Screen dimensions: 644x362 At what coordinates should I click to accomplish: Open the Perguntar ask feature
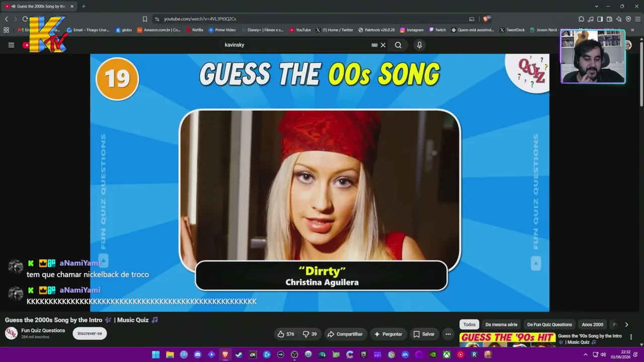[x=388, y=334]
